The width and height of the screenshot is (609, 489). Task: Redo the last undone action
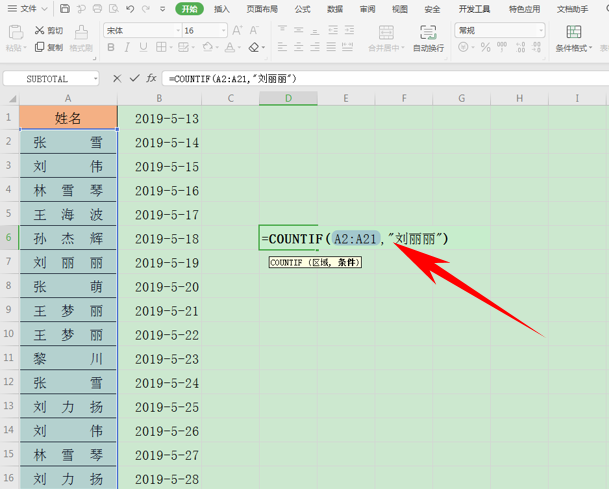point(146,9)
